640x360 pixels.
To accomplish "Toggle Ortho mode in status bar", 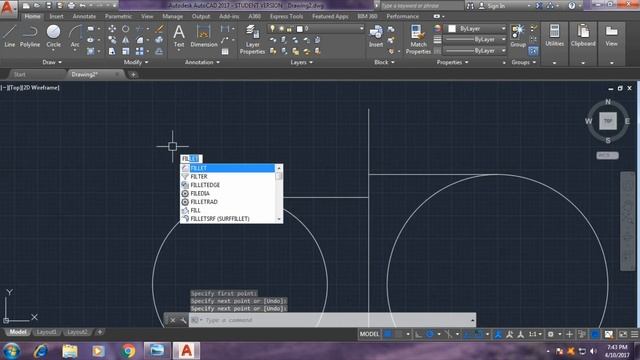I will (x=418, y=334).
